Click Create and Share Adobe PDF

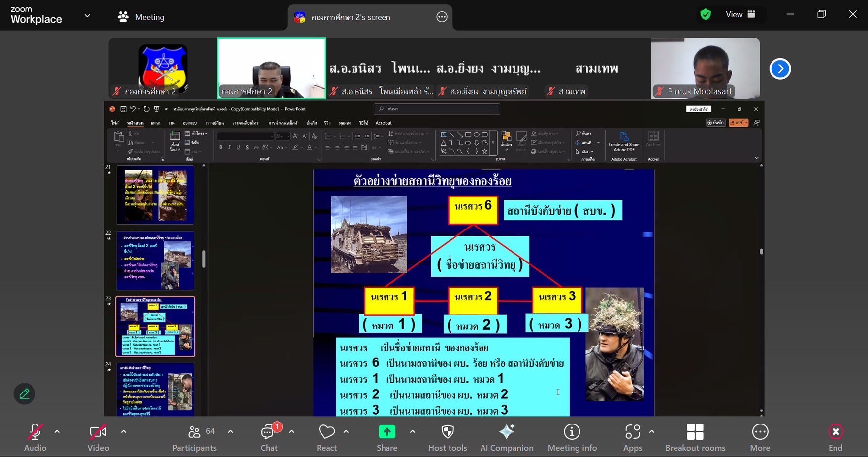point(624,142)
